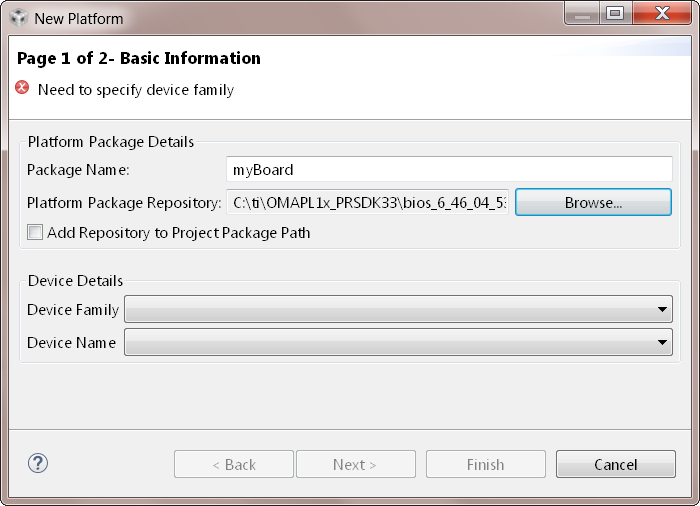This screenshot has width=700, height=506.
Task: Open help with the question mark icon
Action: click(39, 463)
